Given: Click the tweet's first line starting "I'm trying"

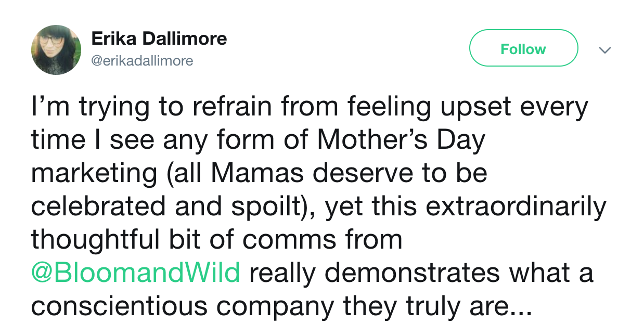Looking at the screenshot, I should click(x=310, y=108).
